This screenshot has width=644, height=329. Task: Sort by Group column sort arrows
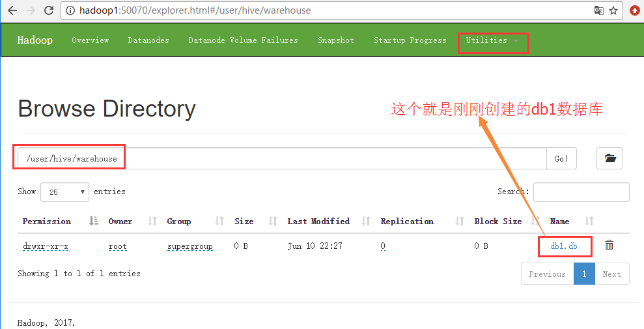(x=219, y=221)
